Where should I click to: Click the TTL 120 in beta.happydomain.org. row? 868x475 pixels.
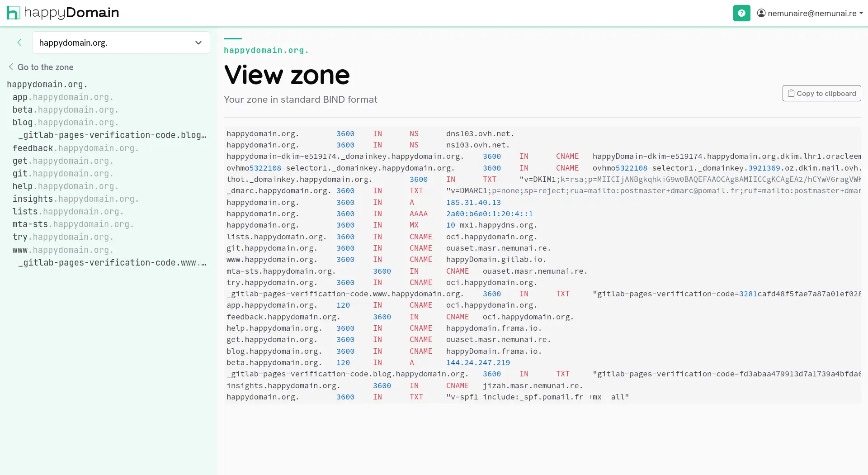click(x=343, y=362)
